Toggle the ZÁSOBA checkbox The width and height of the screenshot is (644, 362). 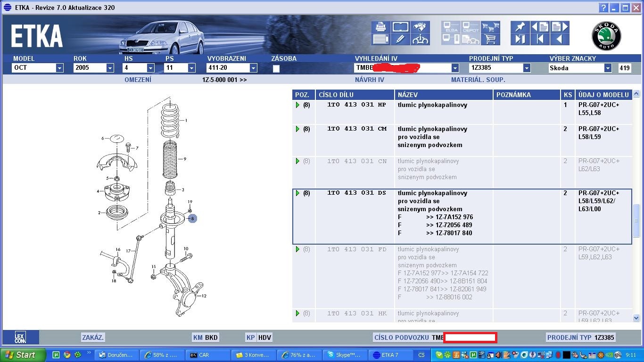[276, 68]
